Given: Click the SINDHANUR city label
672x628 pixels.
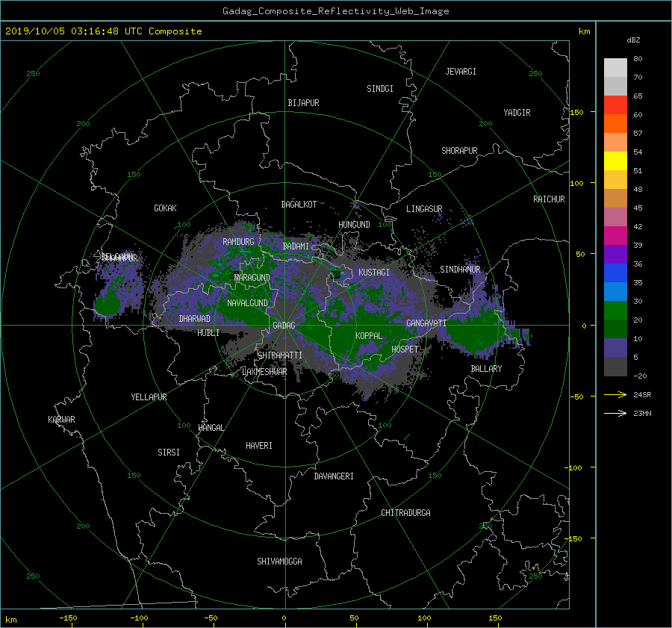Looking at the screenshot, I should tap(460, 270).
